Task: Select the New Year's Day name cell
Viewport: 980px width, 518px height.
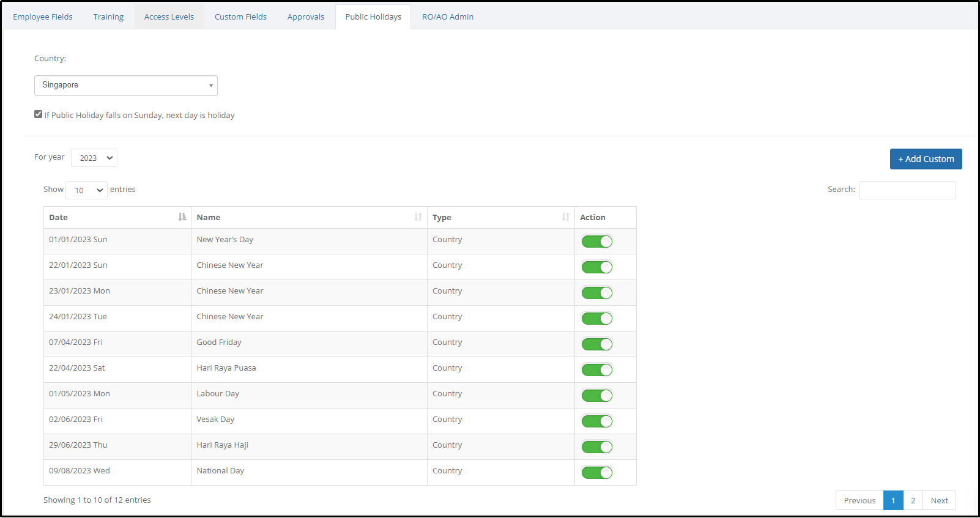Action: point(309,242)
